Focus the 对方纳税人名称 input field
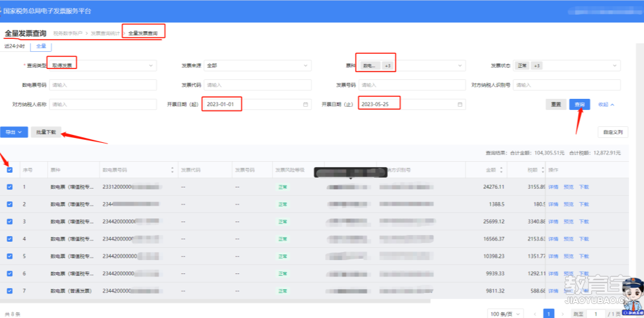This screenshot has height=318, width=644. tap(103, 104)
